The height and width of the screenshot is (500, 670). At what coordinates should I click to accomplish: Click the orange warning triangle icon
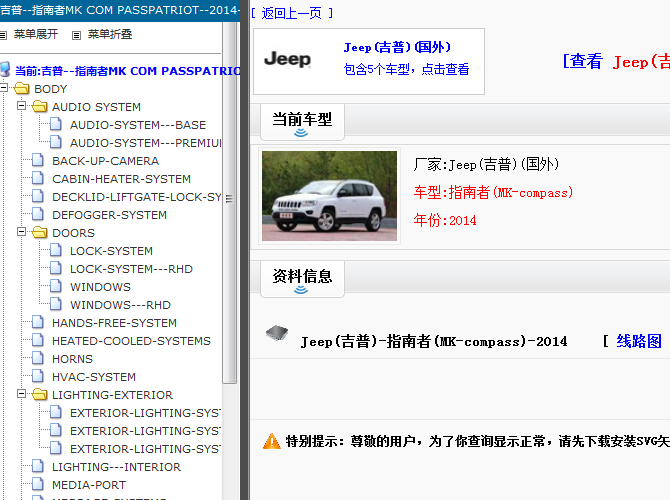pos(272,441)
